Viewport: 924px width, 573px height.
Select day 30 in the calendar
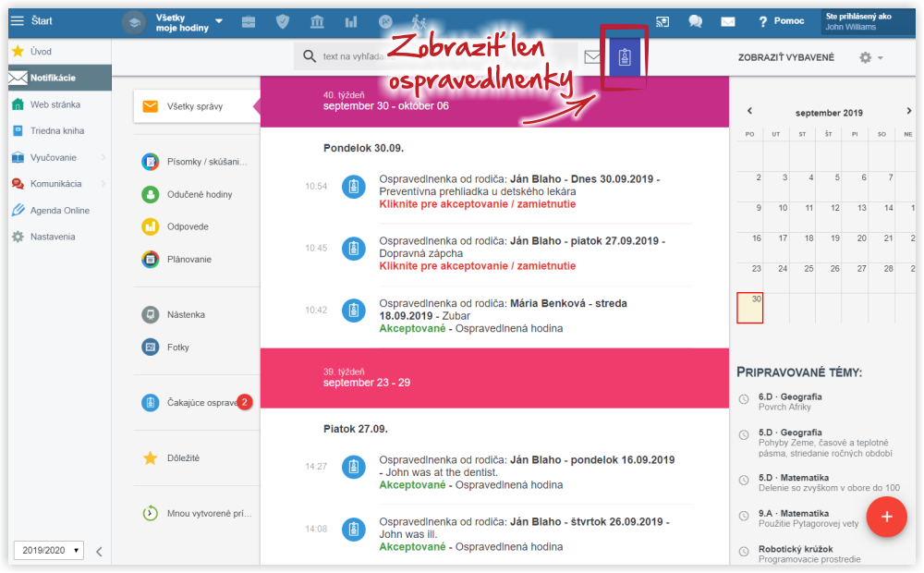pos(749,308)
